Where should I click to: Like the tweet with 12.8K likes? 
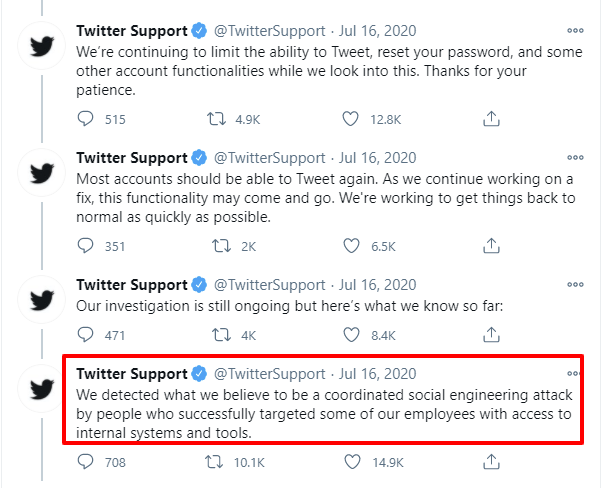click(351, 119)
